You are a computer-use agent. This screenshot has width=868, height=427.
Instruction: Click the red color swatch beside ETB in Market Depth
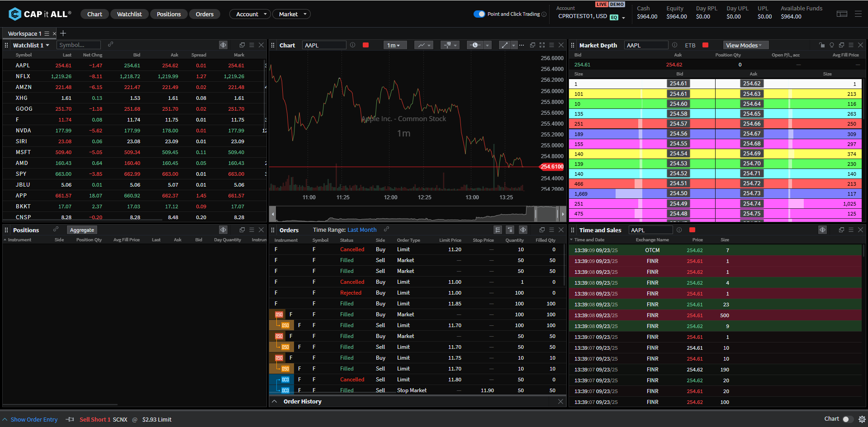(x=705, y=45)
